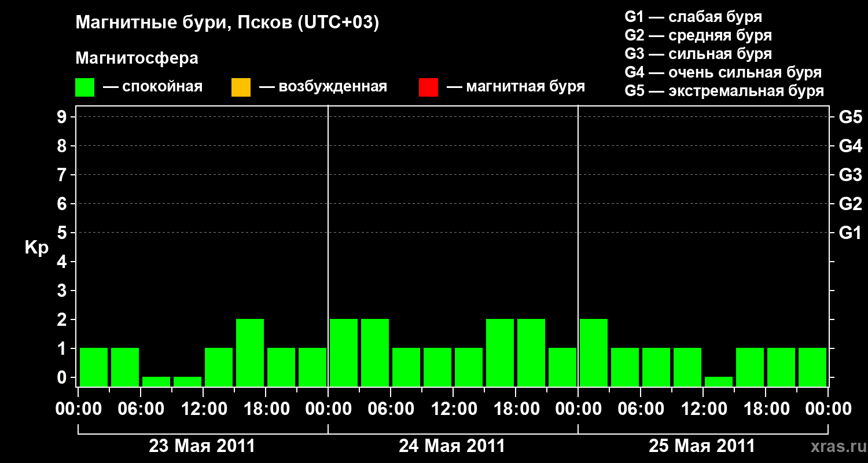Click the 06:00 time label for 25 Мая
The height and width of the screenshot is (463, 868).
tap(641, 409)
